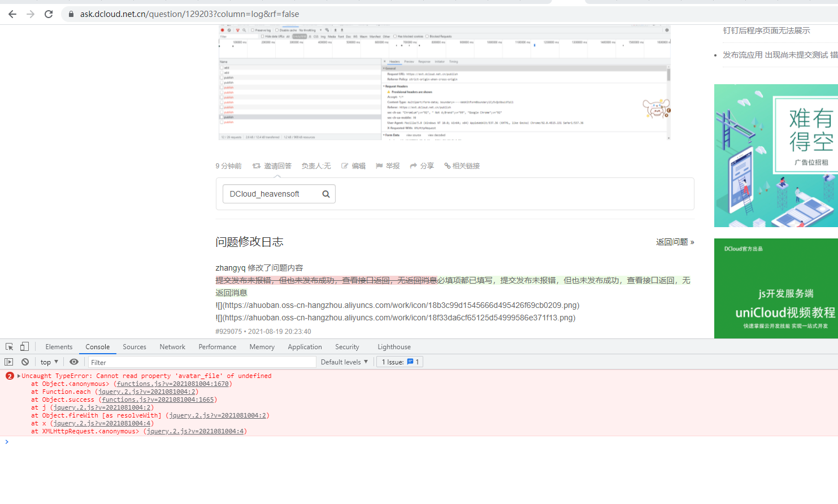Open the Default levels dropdown

point(344,362)
